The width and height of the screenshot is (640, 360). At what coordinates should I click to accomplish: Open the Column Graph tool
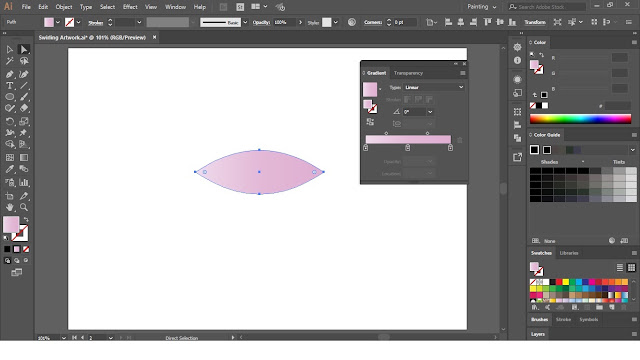click(x=24, y=182)
